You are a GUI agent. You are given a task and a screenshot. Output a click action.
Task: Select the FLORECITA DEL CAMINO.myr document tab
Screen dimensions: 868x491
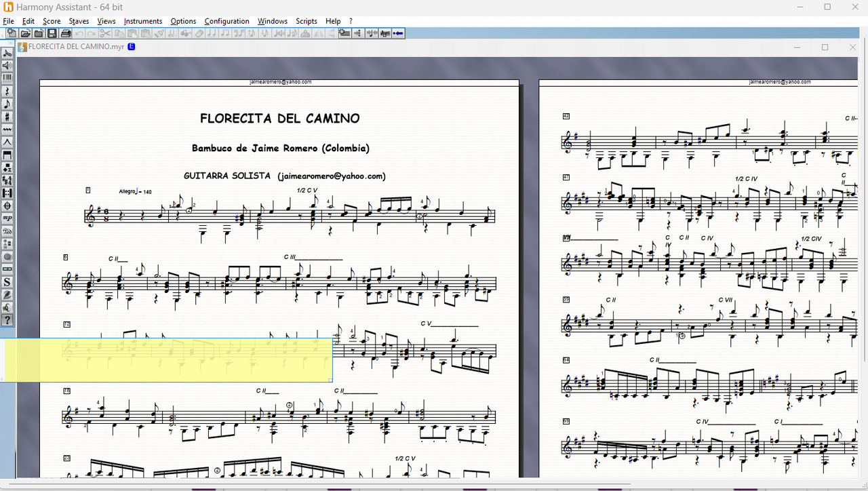[x=75, y=47]
